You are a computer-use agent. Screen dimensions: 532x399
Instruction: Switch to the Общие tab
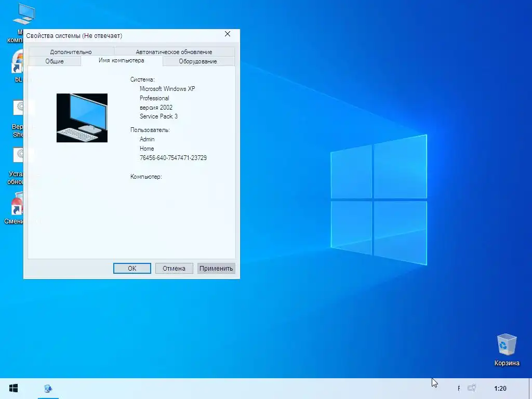[x=55, y=61]
